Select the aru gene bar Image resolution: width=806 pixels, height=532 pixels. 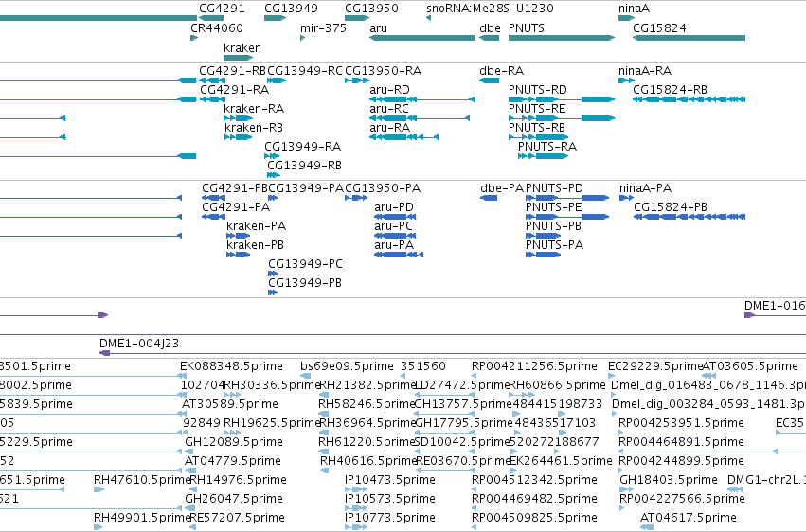click(x=422, y=38)
